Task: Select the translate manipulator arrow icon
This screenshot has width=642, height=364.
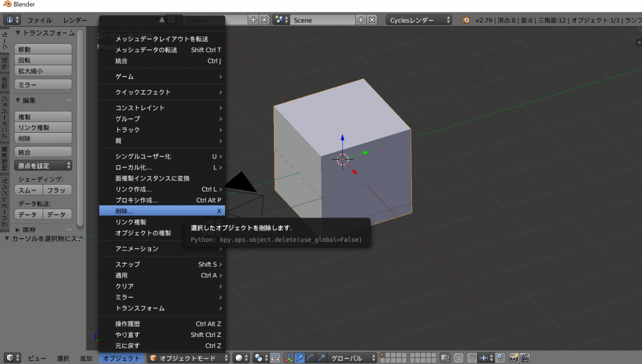Action: coord(300,358)
